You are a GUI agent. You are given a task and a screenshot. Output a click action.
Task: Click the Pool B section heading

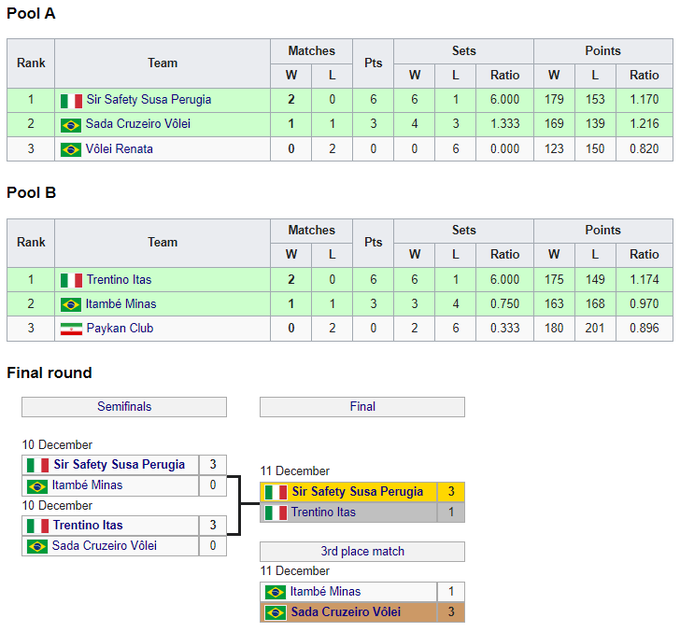[x=32, y=192]
